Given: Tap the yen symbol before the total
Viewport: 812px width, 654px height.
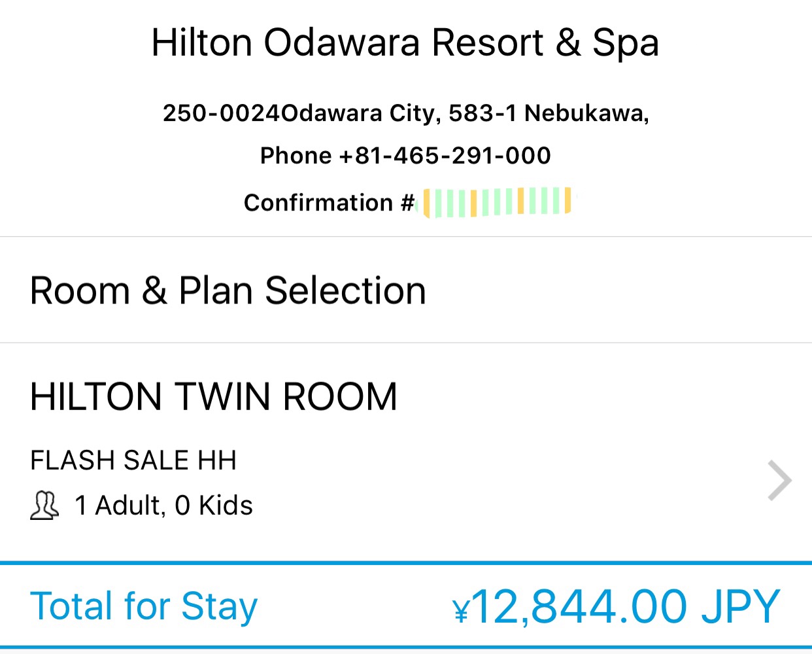Looking at the screenshot, I should [x=461, y=610].
